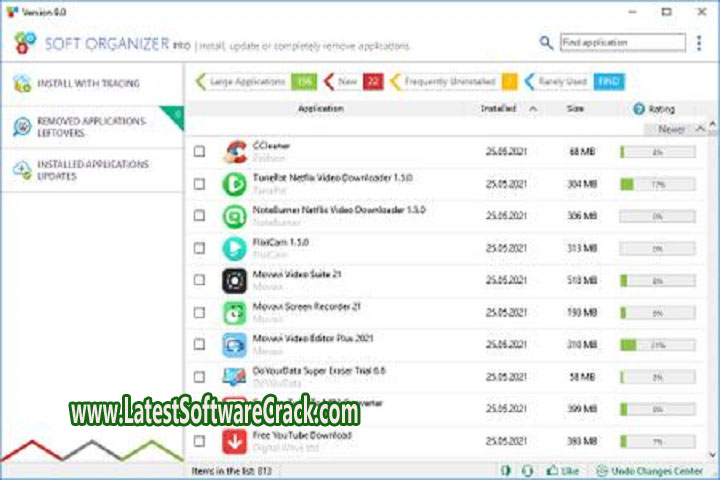Click the Free YouTube Download icon
The width and height of the screenshot is (720, 480).
coord(235,441)
